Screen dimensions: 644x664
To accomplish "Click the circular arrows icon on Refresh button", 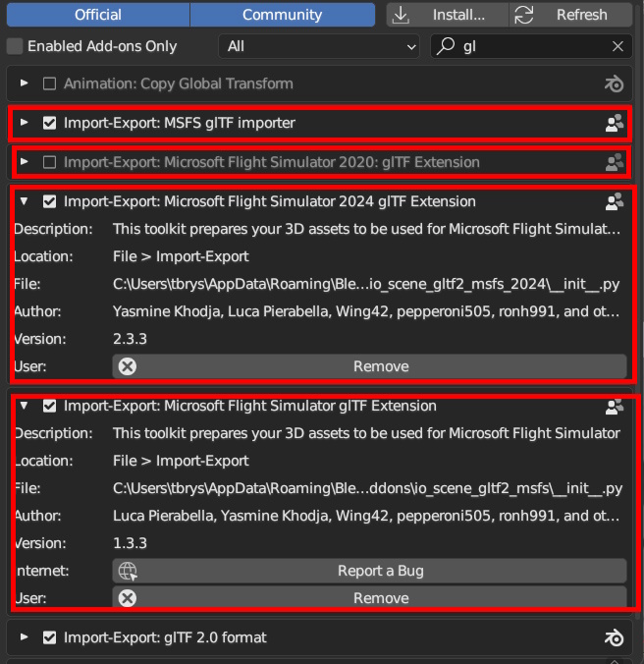I will click(x=524, y=15).
